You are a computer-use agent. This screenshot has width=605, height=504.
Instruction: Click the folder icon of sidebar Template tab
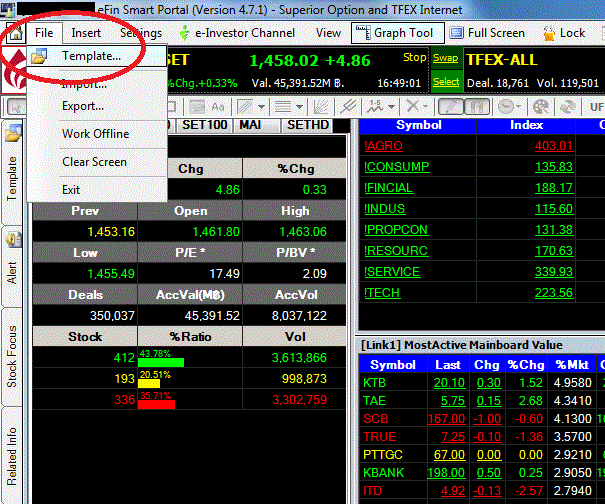tap(13, 134)
